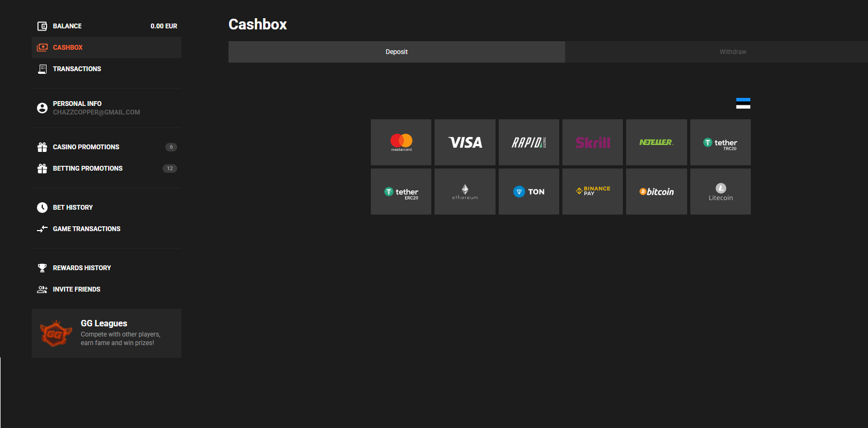The height and width of the screenshot is (428, 868).
Task: Choose Litecoin deposit tile
Action: coord(720,192)
